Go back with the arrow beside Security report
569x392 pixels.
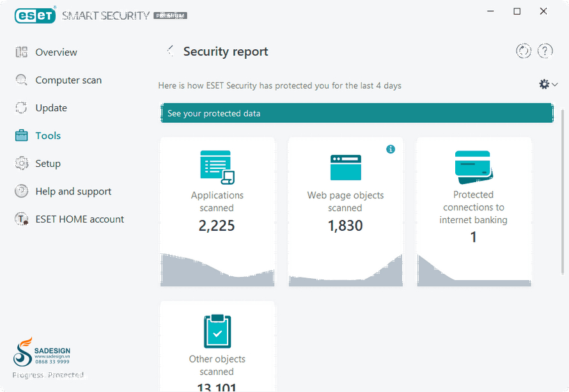point(170,51)
